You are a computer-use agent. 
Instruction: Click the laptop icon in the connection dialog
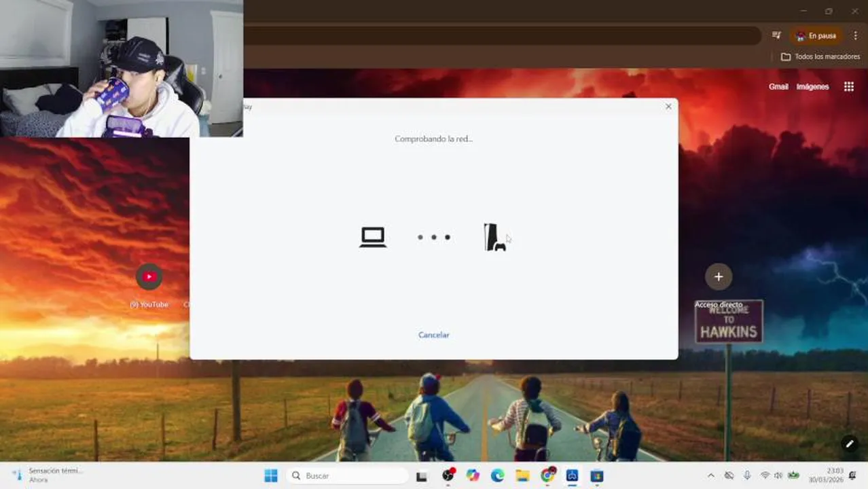click(373, 237)
